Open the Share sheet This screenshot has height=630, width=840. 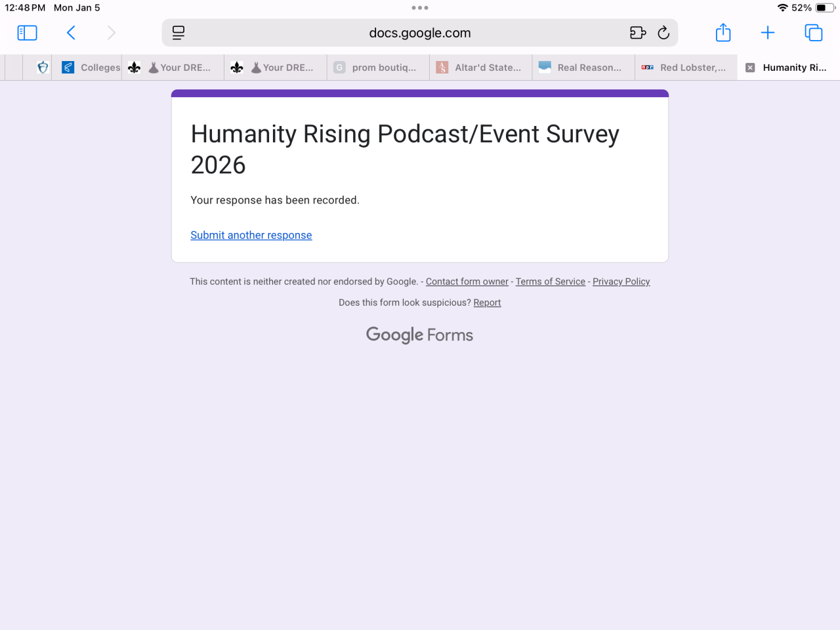[723, 33]
